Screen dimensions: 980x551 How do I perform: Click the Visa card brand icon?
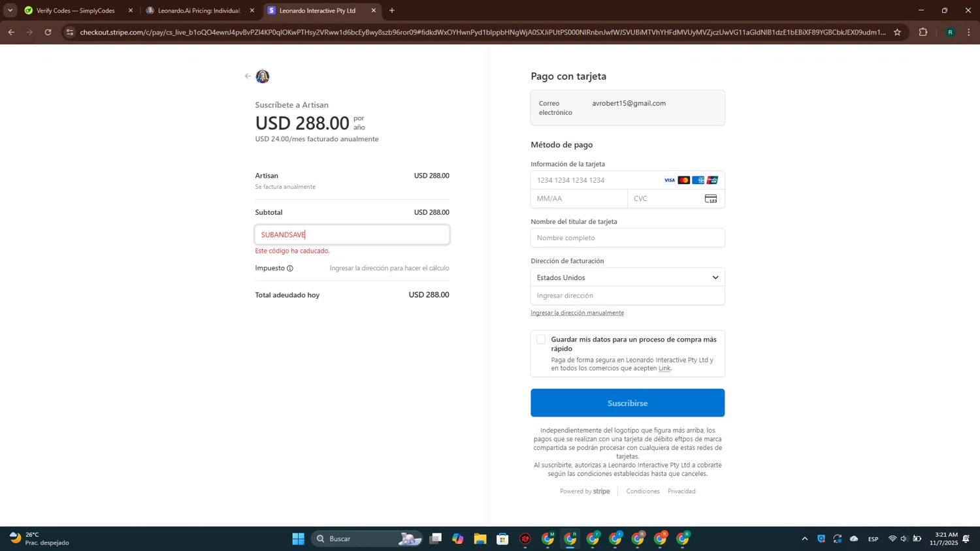[670, 180]
